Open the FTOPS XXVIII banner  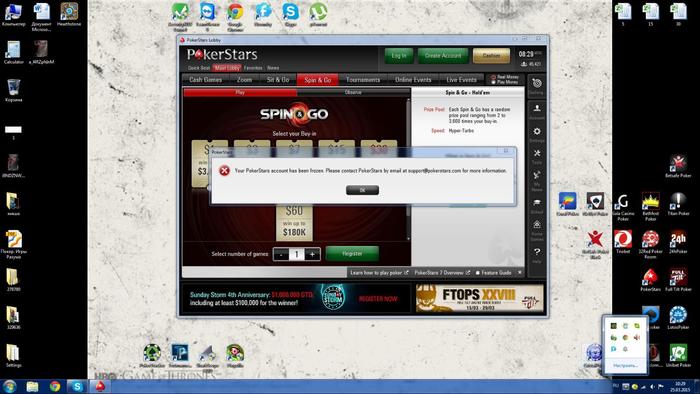click(x=479, y=298)
